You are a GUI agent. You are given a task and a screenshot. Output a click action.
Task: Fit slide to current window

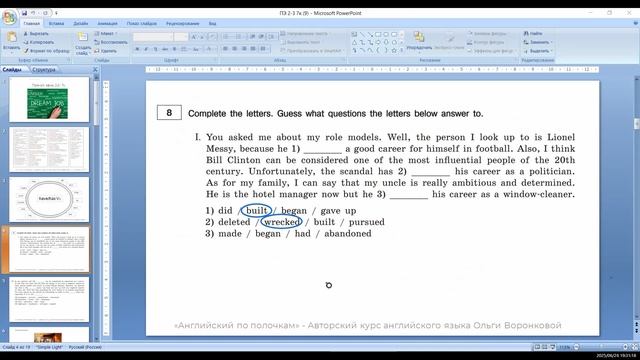coord(635,347)
